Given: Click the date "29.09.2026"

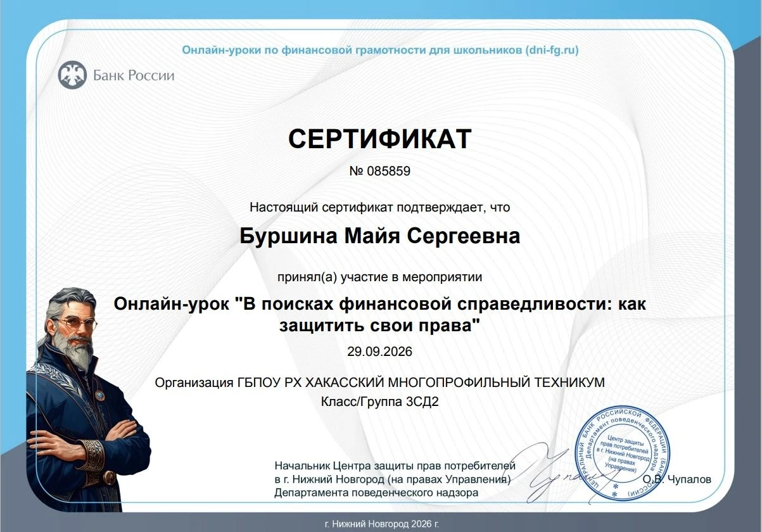Looking at the screenshot, I should [380, 351].
